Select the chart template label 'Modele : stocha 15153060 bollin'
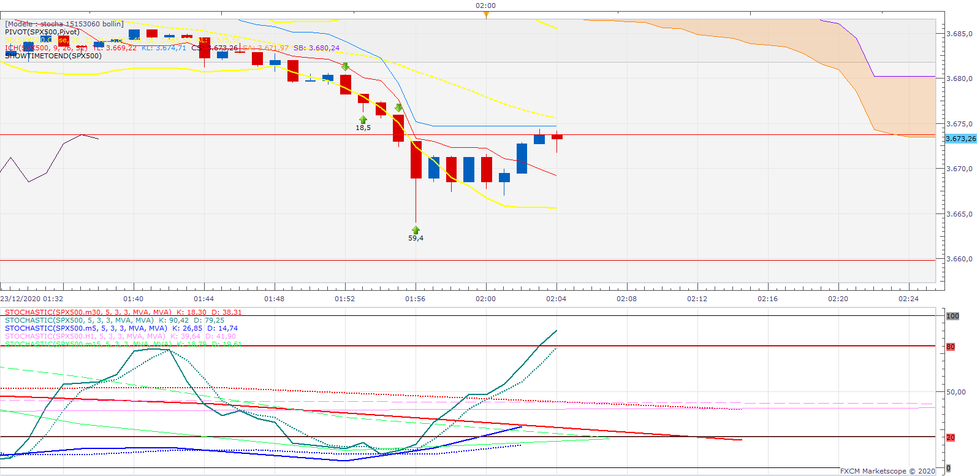Screen dimensions: 980x476 pos(64,24)
